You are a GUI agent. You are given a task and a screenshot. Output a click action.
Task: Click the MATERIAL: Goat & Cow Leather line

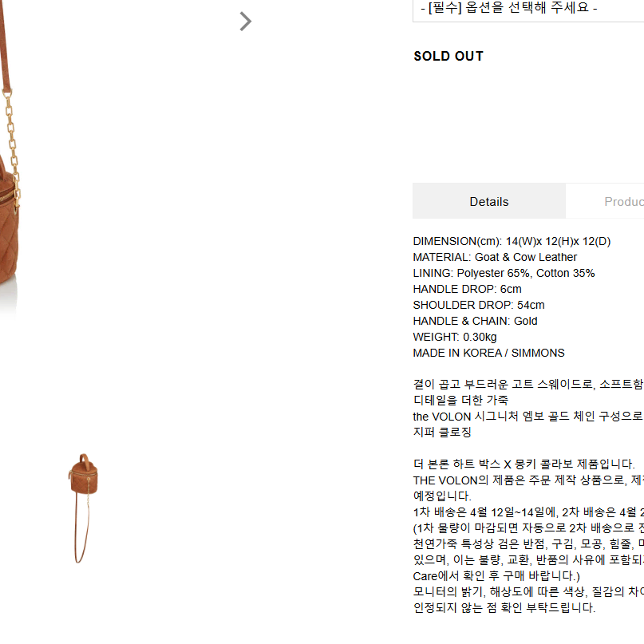[495, 257]
